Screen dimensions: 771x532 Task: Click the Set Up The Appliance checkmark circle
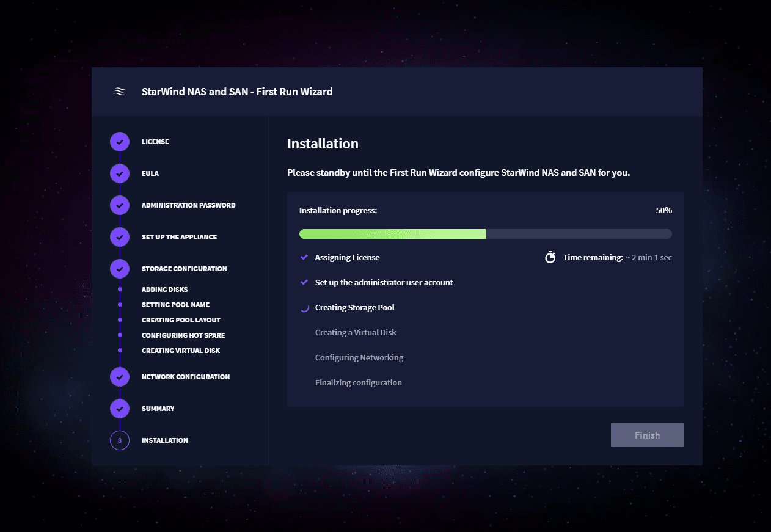pyautogui.click(x=120, y=237)
